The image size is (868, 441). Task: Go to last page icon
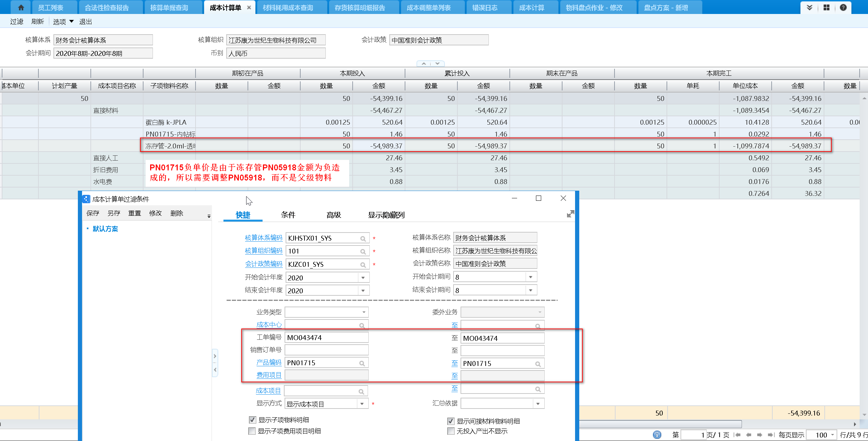coord(771,435)
